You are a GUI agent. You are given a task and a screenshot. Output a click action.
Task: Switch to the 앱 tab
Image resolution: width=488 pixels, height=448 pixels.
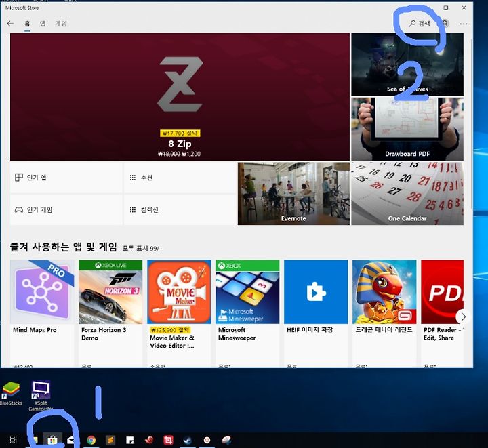pos(43,24)
